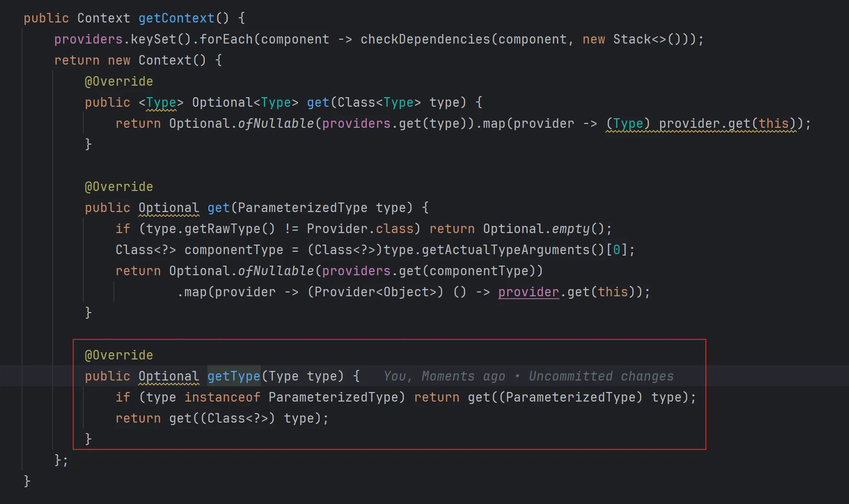
Task: Click the (Class<?>) cast in getType return
Action: pos(237,418)
